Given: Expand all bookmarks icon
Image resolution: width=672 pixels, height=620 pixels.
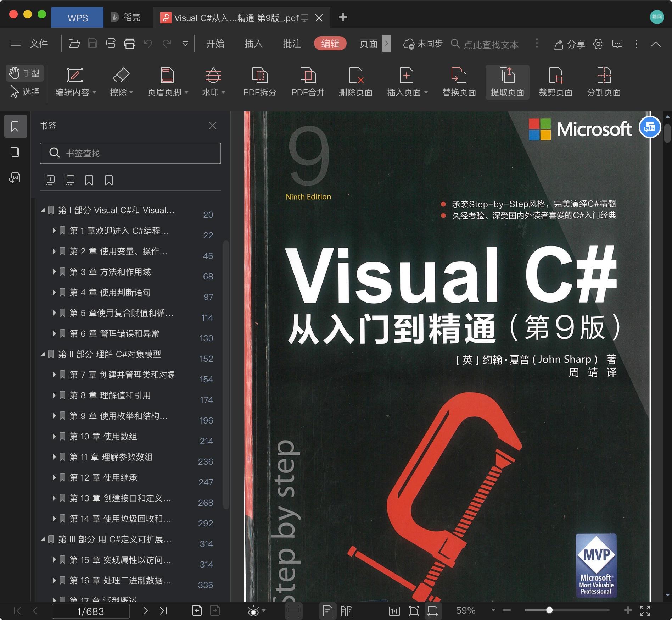Looking at the screenshot, I should point(50,180).
